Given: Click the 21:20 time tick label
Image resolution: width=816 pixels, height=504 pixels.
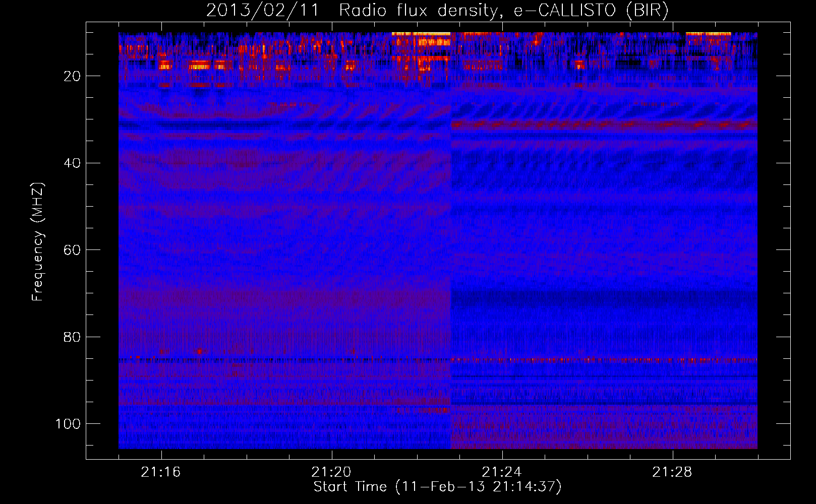Looking at the screenshot, I should pos(331,472).
